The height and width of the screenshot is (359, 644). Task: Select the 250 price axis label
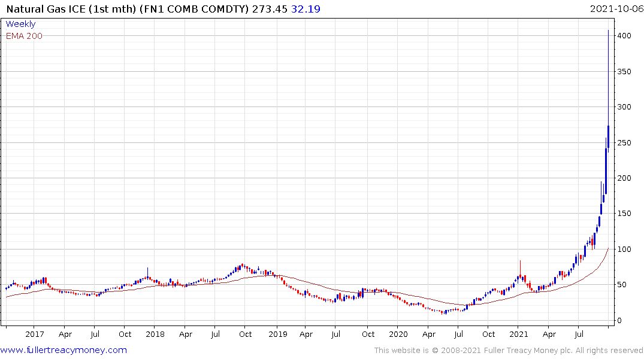pos(624,142)
